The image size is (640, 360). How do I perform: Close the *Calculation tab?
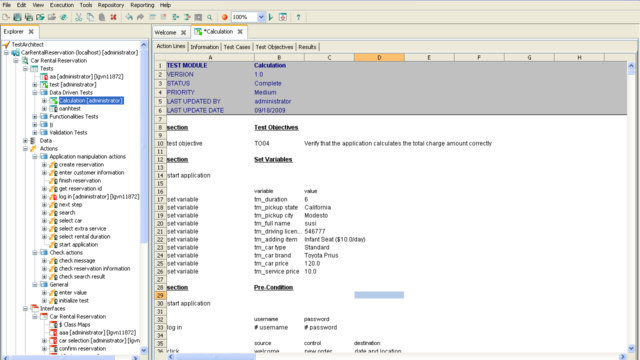[240, 31]
